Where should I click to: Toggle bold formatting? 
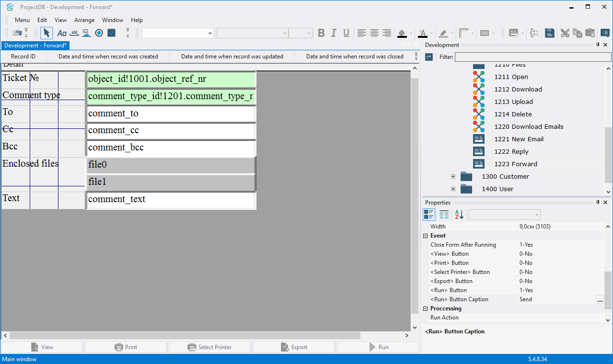[321, 33]
